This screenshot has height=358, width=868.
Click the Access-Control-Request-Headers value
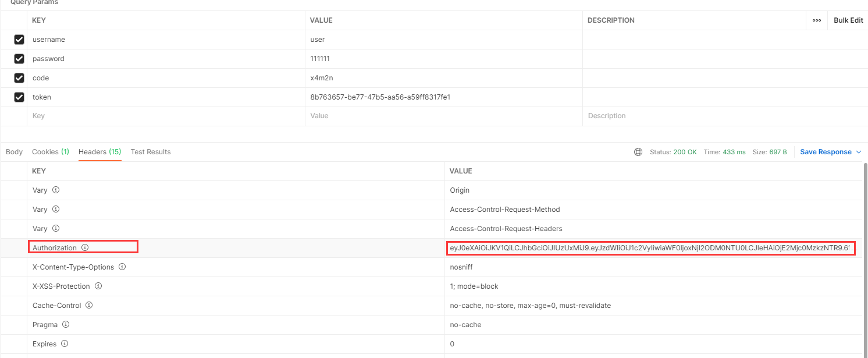pyautogui.click(x=506, y=229)
